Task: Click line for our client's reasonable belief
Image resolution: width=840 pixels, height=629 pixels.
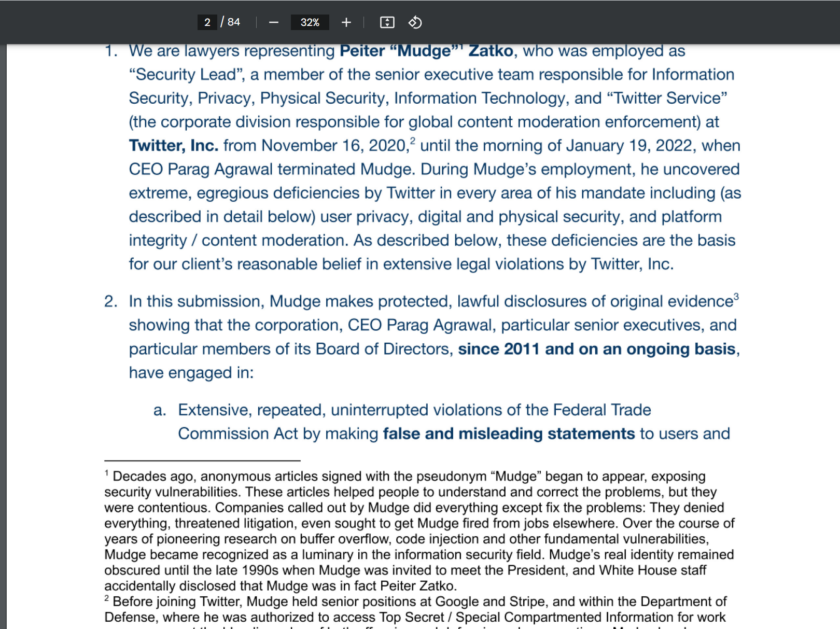Action: 401,264
